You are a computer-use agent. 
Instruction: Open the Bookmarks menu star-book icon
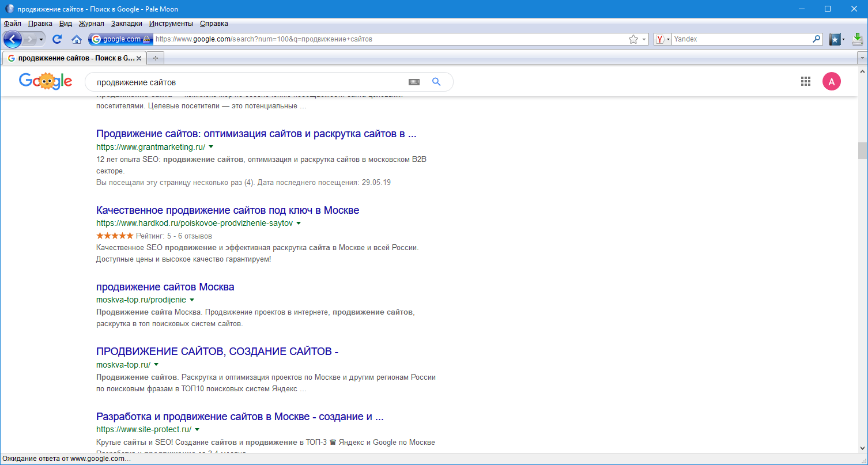[x=835, y=39]
